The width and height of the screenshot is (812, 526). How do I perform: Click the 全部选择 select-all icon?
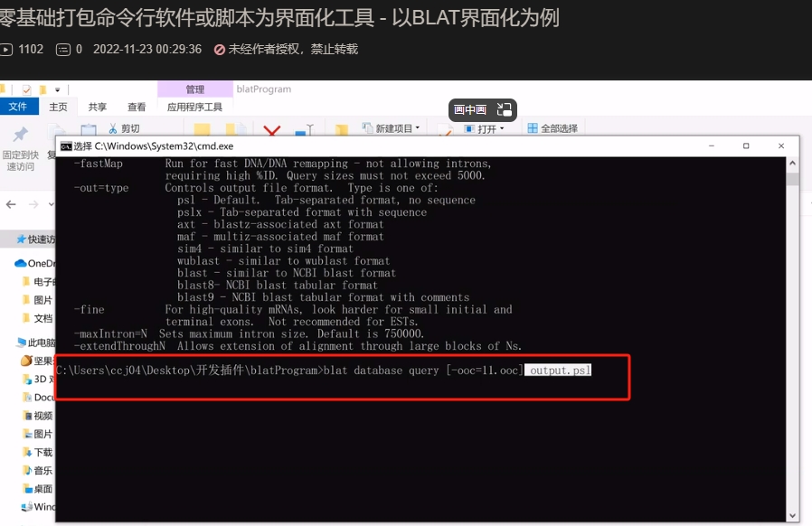point(533,127)
